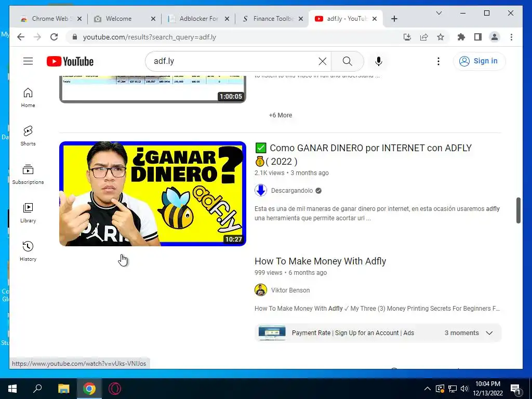The image size is (532, 399).
Task: Open the Descargandolo channel name
Action: [292, 190]
